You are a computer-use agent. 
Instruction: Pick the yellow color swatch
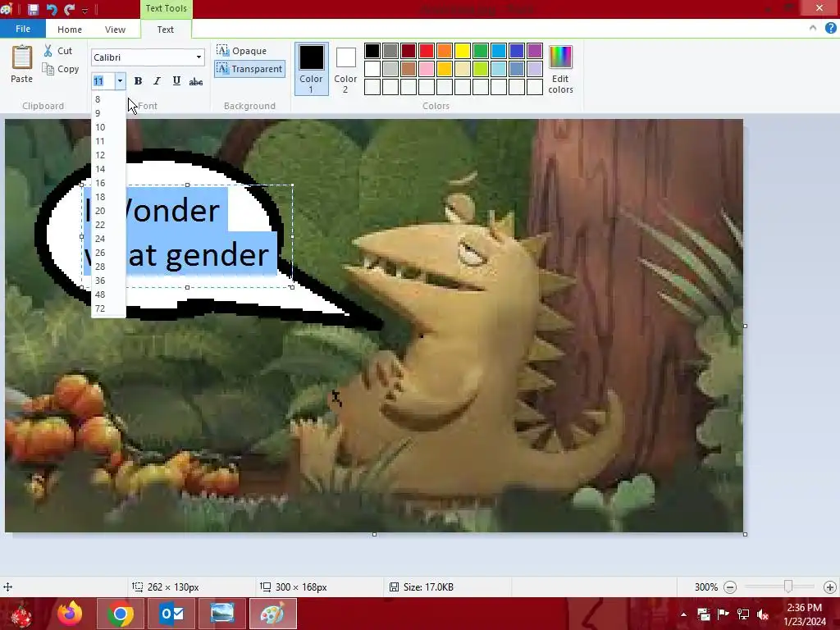(463, 51)
